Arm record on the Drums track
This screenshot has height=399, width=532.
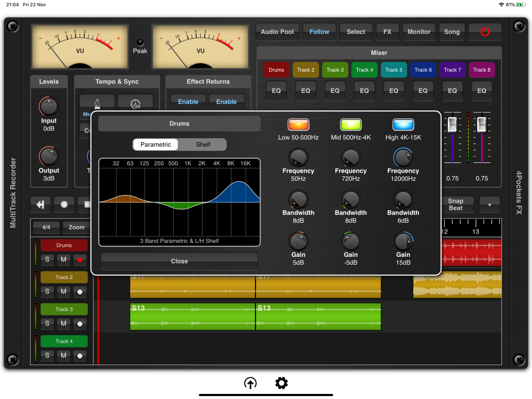click(x=80, y=260)
